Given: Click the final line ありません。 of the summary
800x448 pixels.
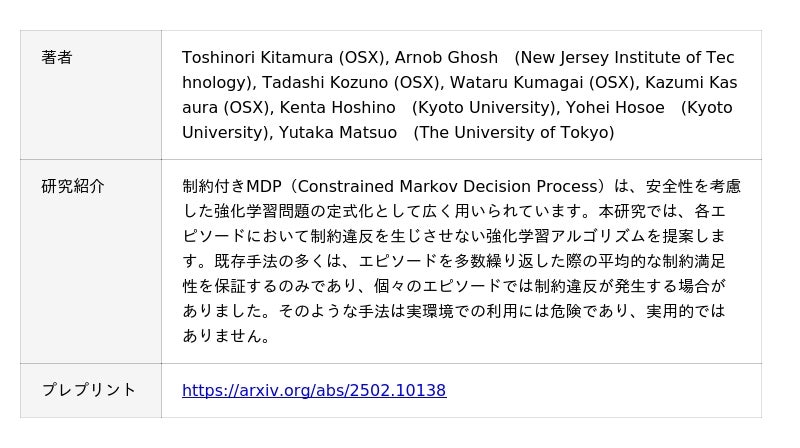Looking at the screenshot, I should (227, 336).
